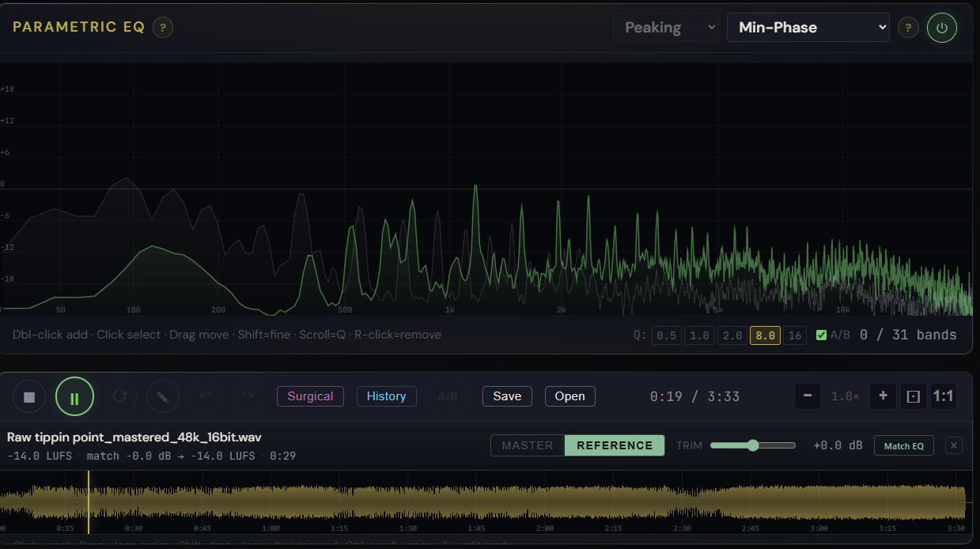Click the undo arrow icon
The height and width of the screenshot is (549, 980).
206,396
